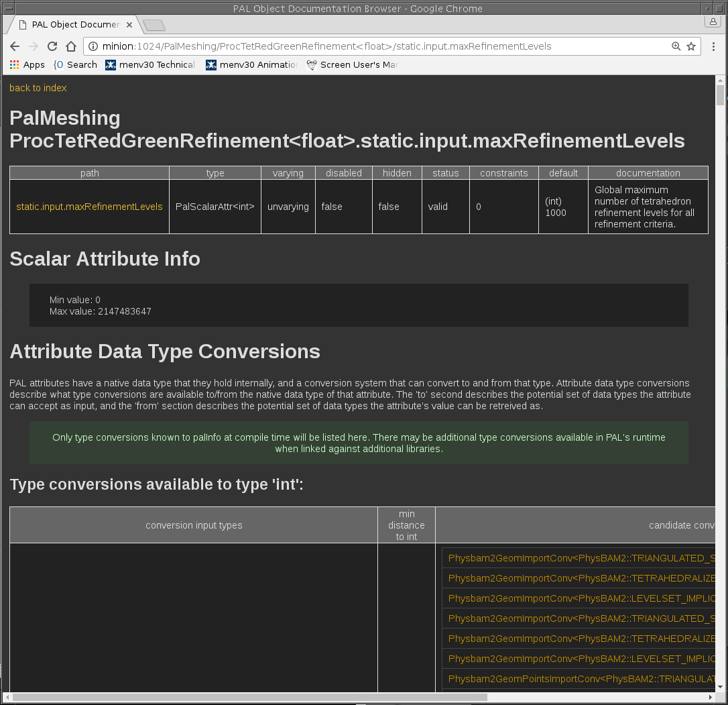View site information icon in address bar
The height and width of the screenshot is (705, 728).
[x=93, y=47]
